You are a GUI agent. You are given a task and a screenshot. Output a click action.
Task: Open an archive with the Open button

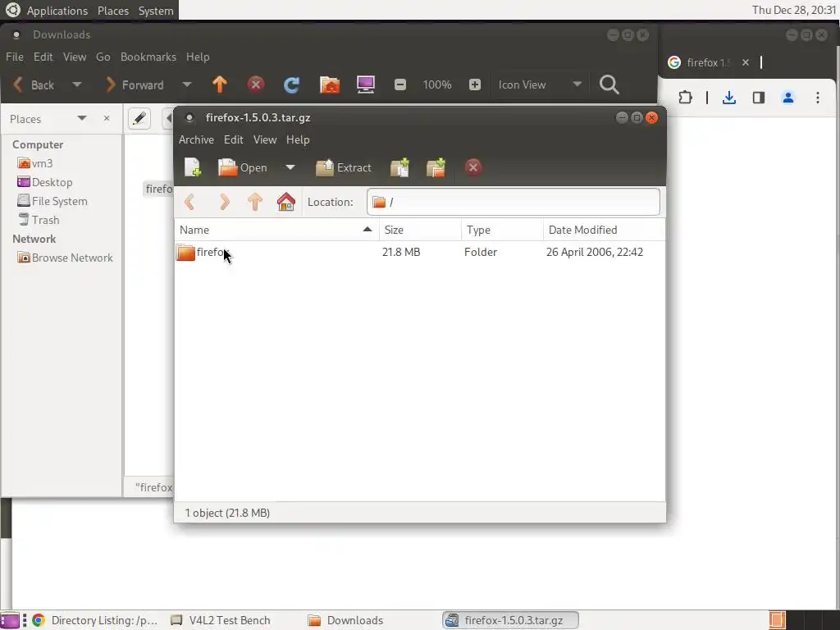point(243,167)
